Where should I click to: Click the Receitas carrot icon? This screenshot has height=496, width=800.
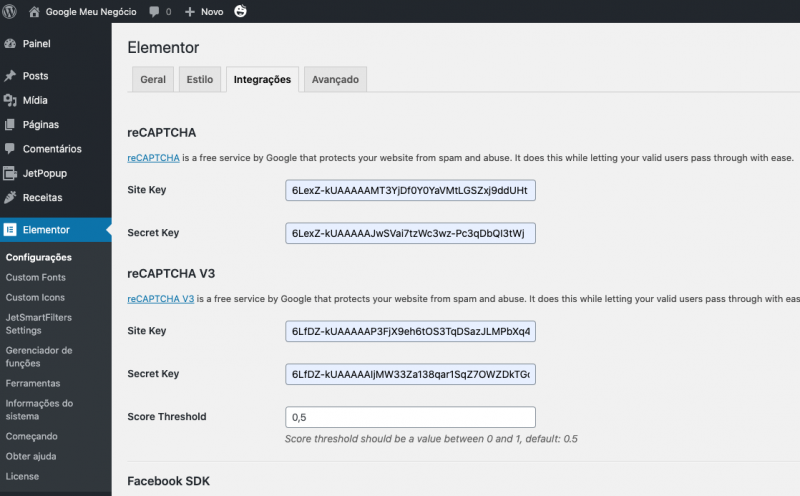point(10,197)
